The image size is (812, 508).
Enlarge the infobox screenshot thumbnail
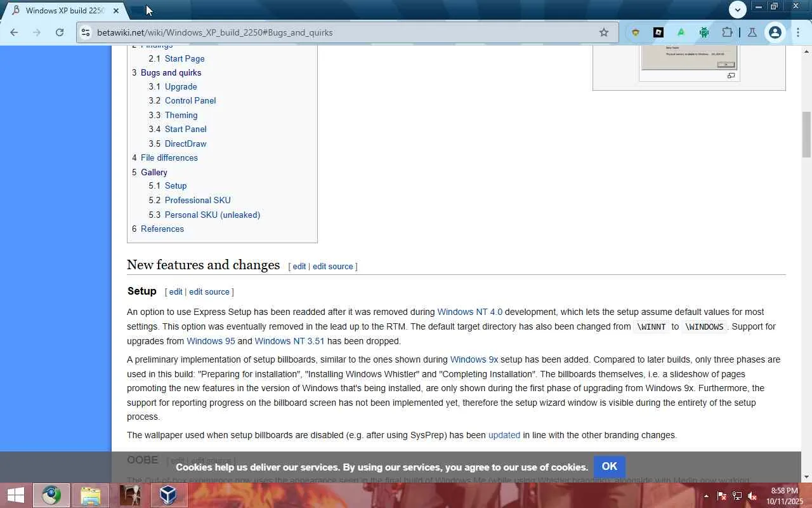click(x=731, y=76)
